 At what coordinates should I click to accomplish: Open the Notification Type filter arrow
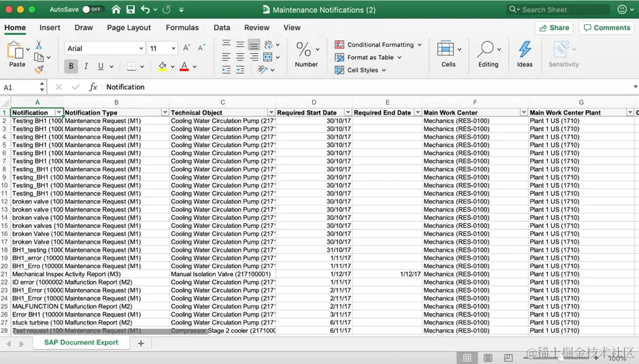(165, 112)
